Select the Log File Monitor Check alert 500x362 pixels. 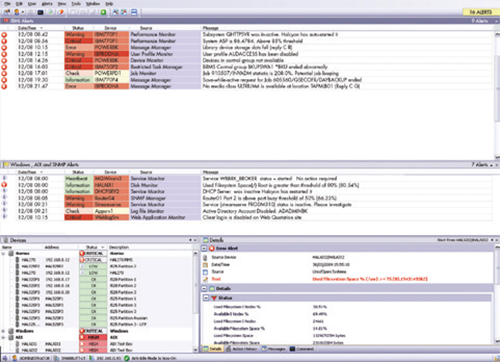247,211
